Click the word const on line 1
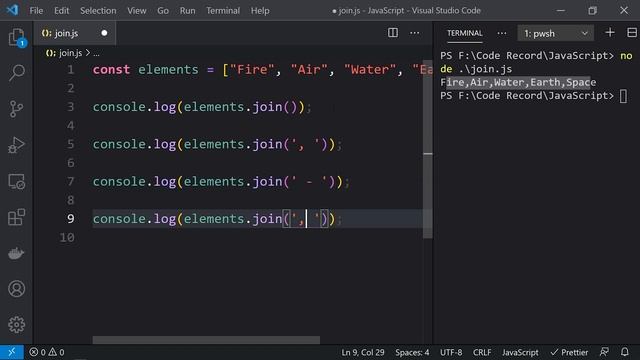The width and height of the screenshot is (640, 360). pos(111,70)
